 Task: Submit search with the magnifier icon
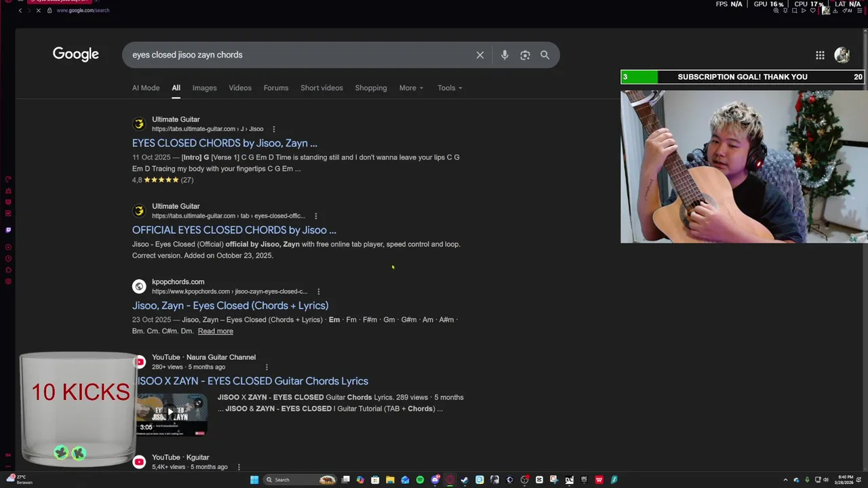pyautogui.click(x=545, y=55)
